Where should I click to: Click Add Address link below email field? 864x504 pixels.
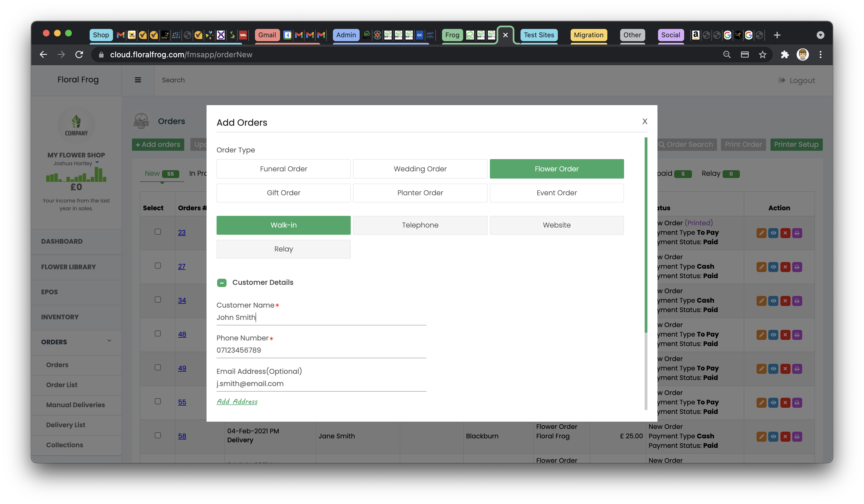pos(237,401)
